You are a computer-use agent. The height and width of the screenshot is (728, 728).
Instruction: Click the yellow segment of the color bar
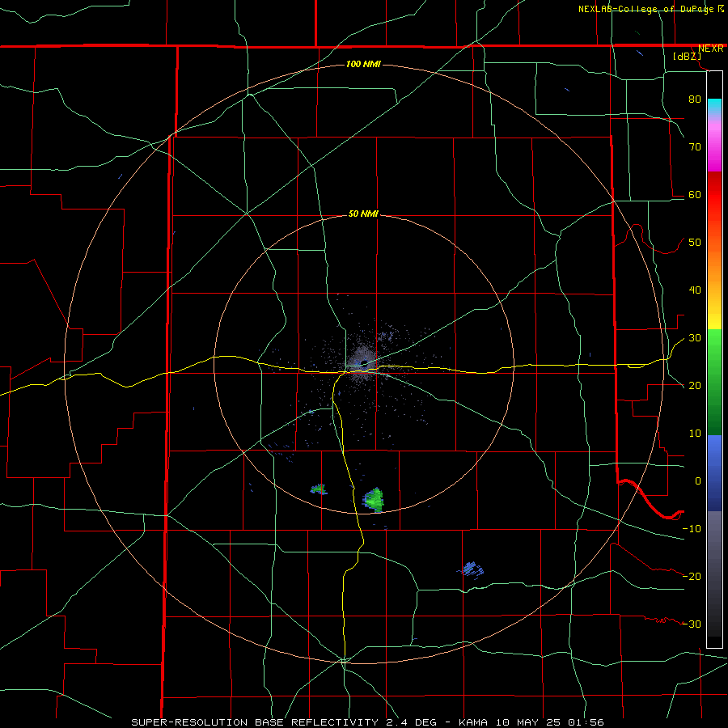pyautogui.click(x=714, y=320)
